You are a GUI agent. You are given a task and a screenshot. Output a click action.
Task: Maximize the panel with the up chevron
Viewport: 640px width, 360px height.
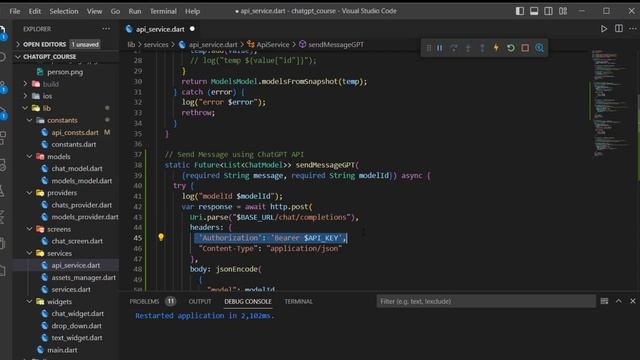(619, 301)
